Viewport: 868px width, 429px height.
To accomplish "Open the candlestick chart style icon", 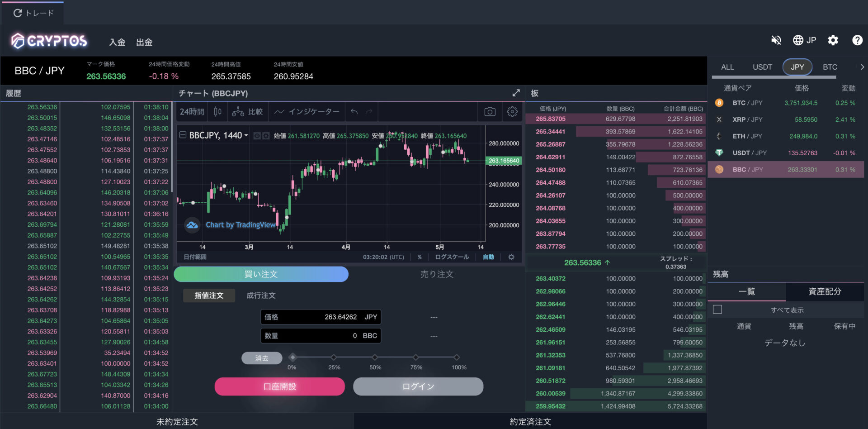I will click(x=217, y=112).
